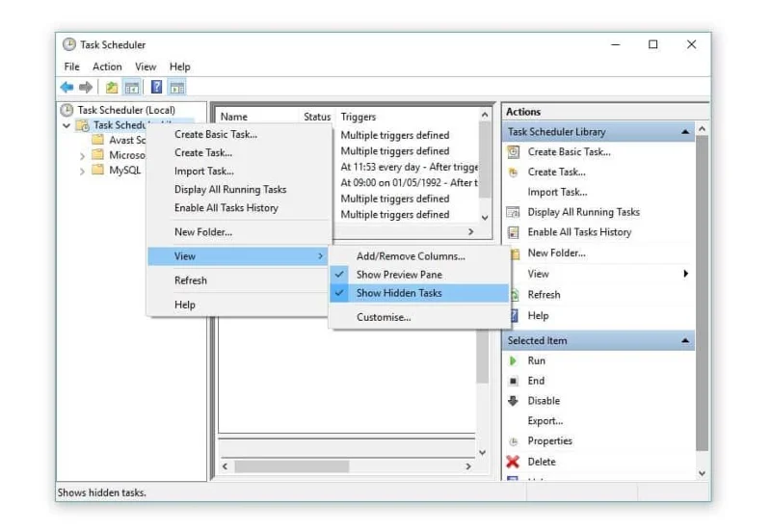Click the Forward arrow toolbar icon

click(86, 88)
